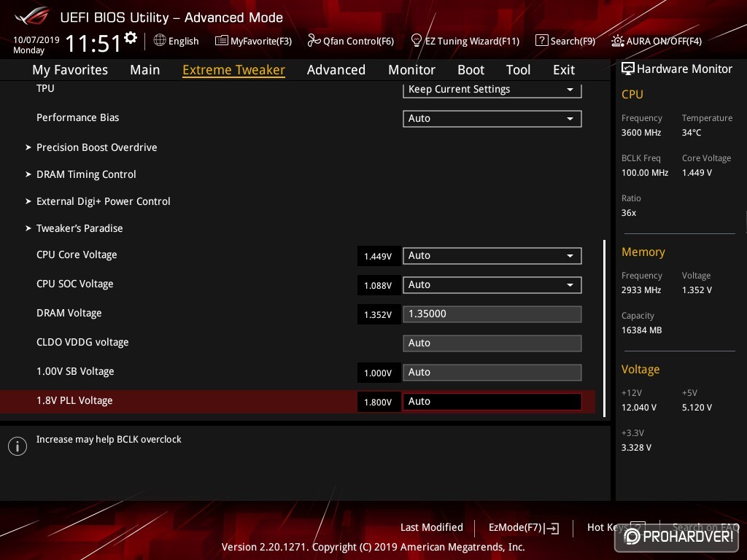Open the Exit tab
Screen dimensions: 747x560
(x=564, y=70)
